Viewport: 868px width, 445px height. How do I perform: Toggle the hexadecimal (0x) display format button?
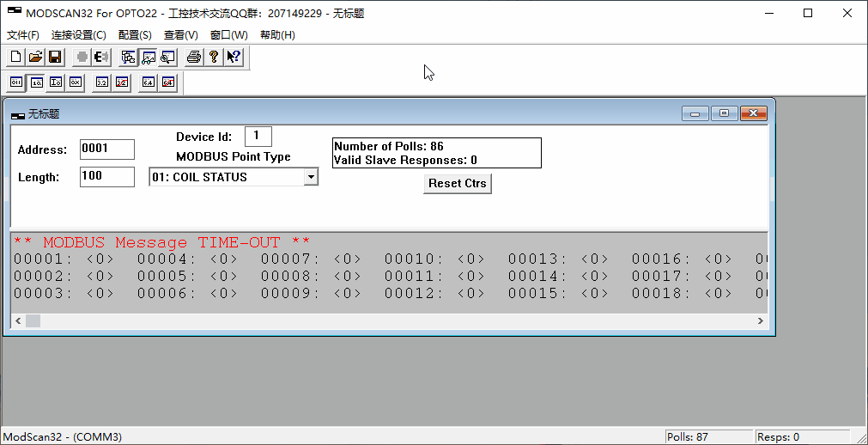click(75, 82)
